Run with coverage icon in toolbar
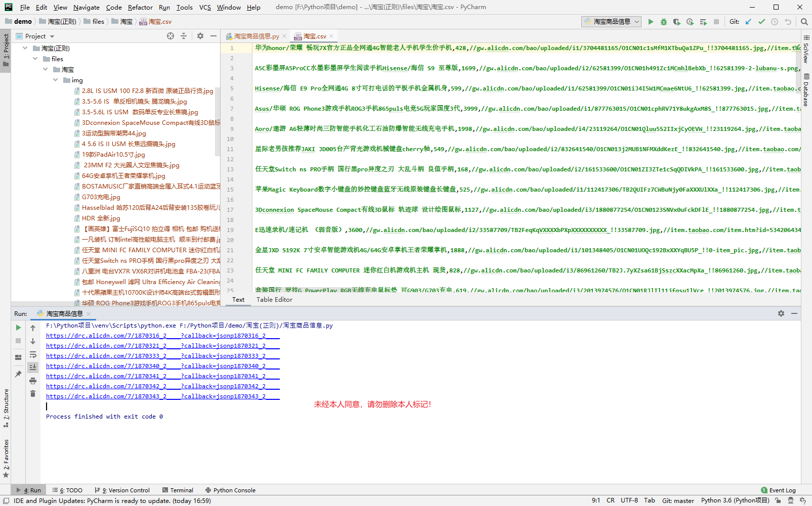 677,22
